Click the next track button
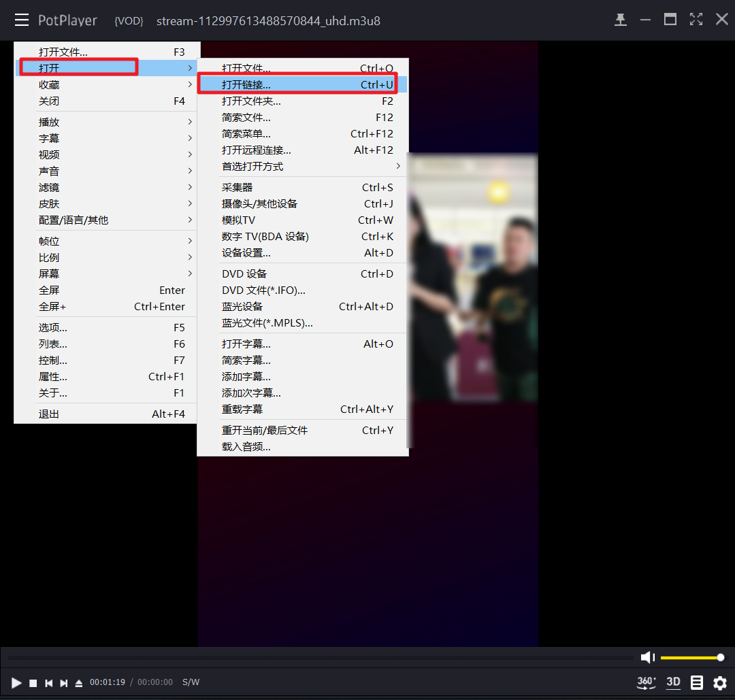Viewport: 735px width, 700px height. point(64,683)
